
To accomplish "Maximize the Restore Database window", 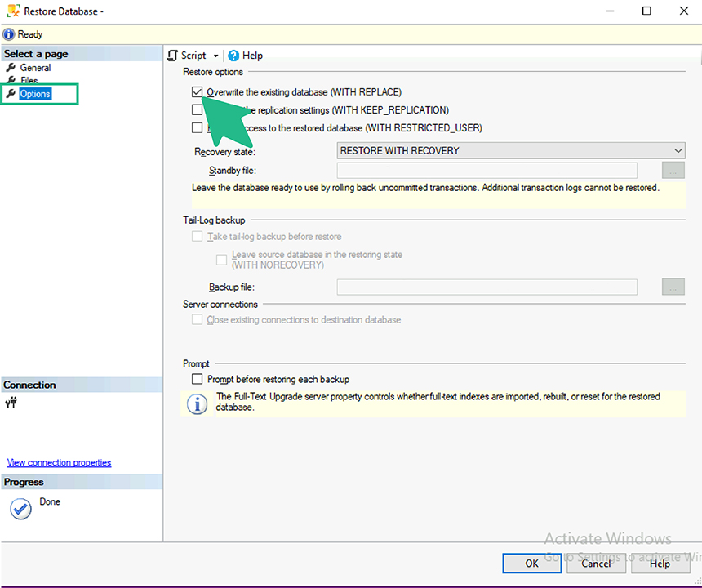I will [x=646, y=11].
